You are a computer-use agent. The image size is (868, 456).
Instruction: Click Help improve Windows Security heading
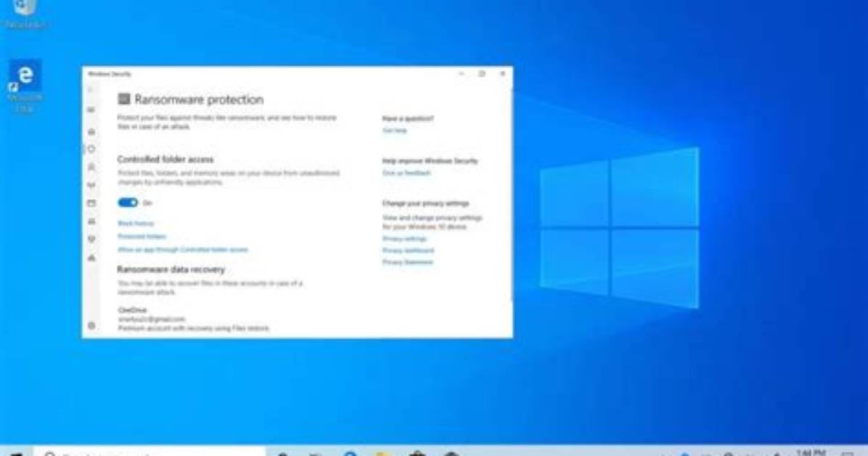coord(430,161)
